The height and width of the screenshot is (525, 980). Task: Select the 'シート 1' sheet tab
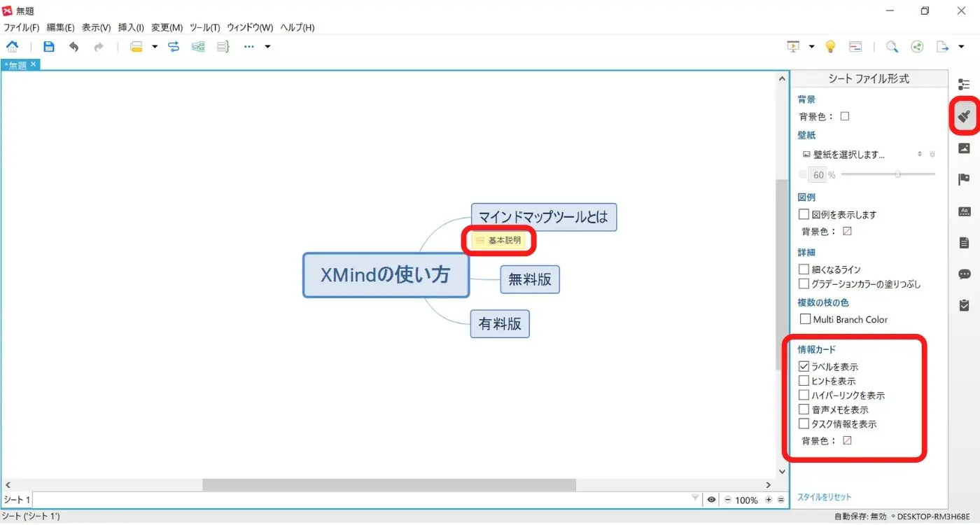(17, 500)
